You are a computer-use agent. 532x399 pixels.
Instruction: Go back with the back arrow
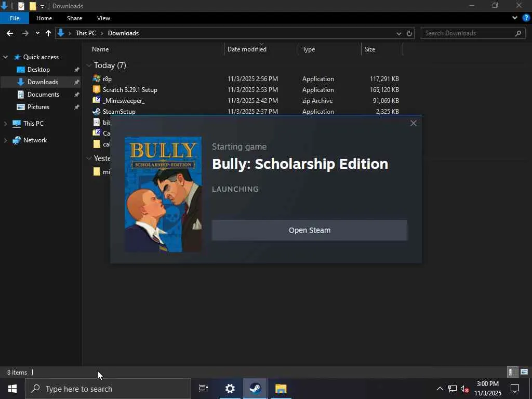(x=10, y=33)
